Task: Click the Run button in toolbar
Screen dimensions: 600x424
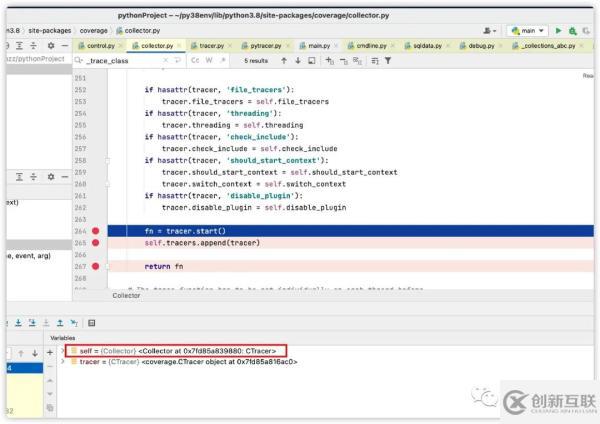Action: [558, 31]
